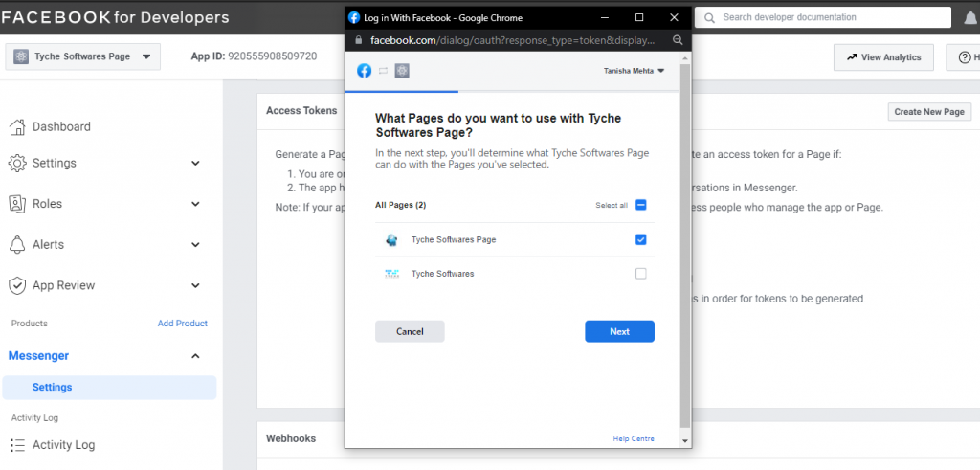The width and height of the screenshot is (980, 470).
Task: Collapse the Messenger section chevron
Action: pos(195,356)
